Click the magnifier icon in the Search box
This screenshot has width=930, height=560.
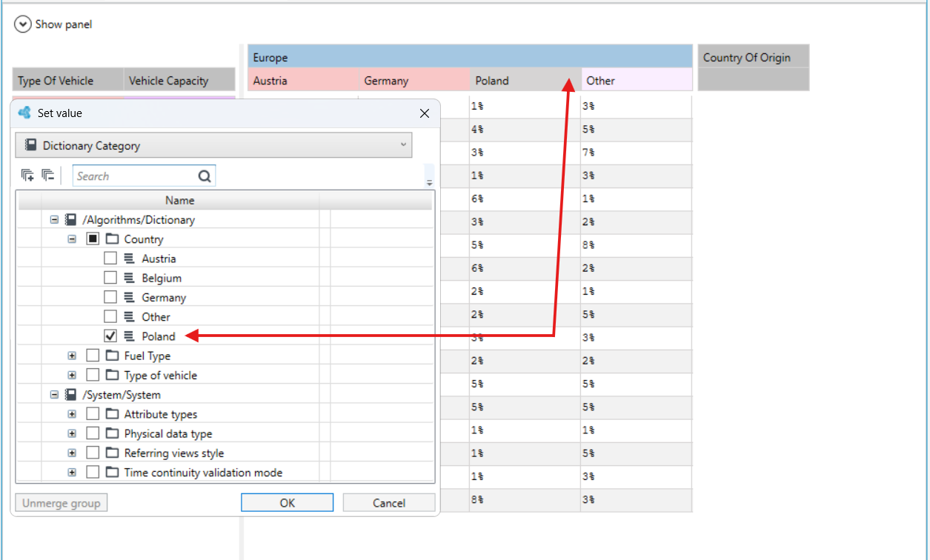coord(205,176)
